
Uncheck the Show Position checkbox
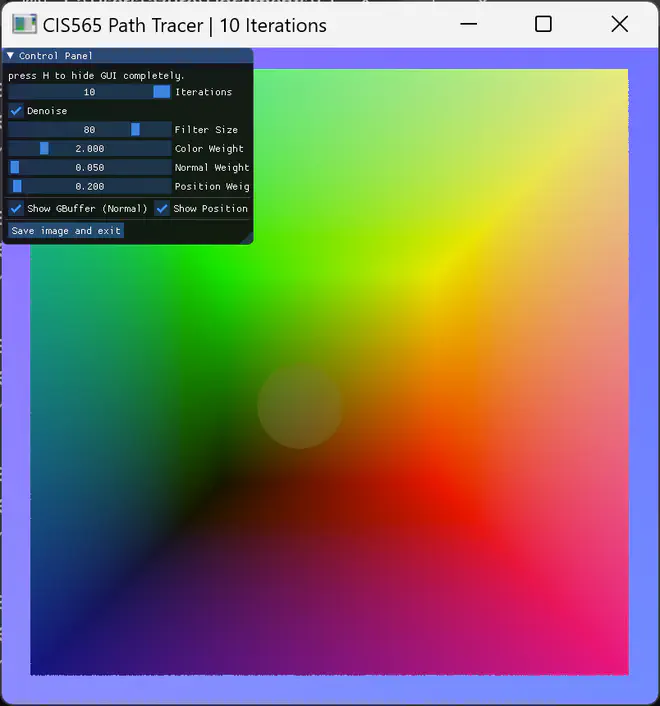click(x=162, y=209)
